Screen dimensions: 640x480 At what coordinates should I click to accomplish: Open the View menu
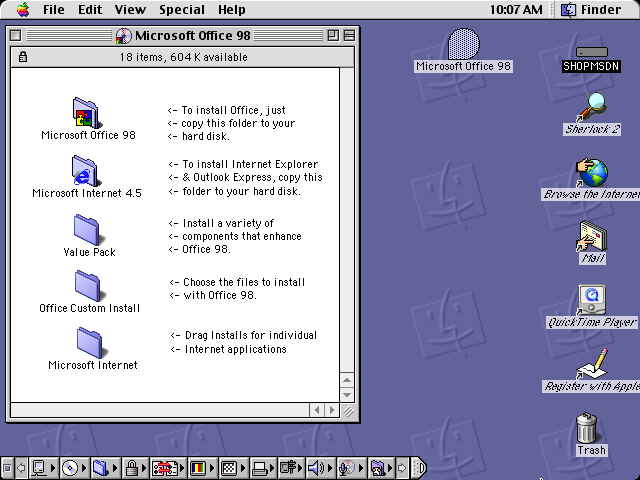[x=130, y=10]
